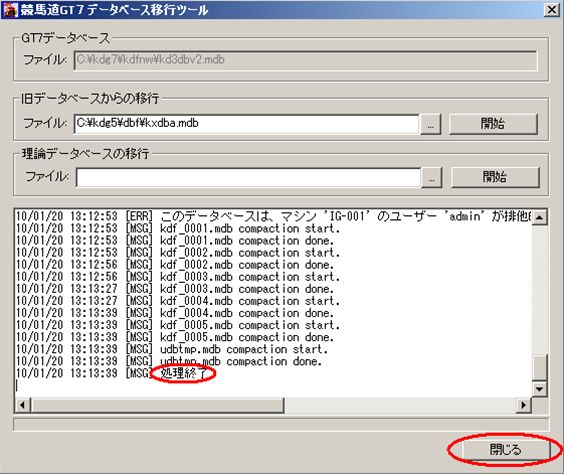Click the GT7 database file path field
The image size is (564, 474).
click(x=306, y=60)
